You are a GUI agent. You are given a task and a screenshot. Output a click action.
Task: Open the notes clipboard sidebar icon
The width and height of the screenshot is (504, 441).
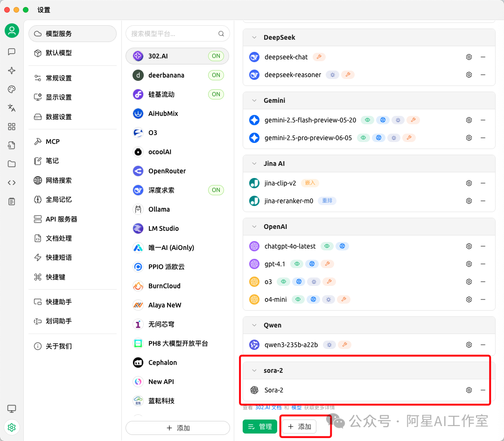click(12, 201)
